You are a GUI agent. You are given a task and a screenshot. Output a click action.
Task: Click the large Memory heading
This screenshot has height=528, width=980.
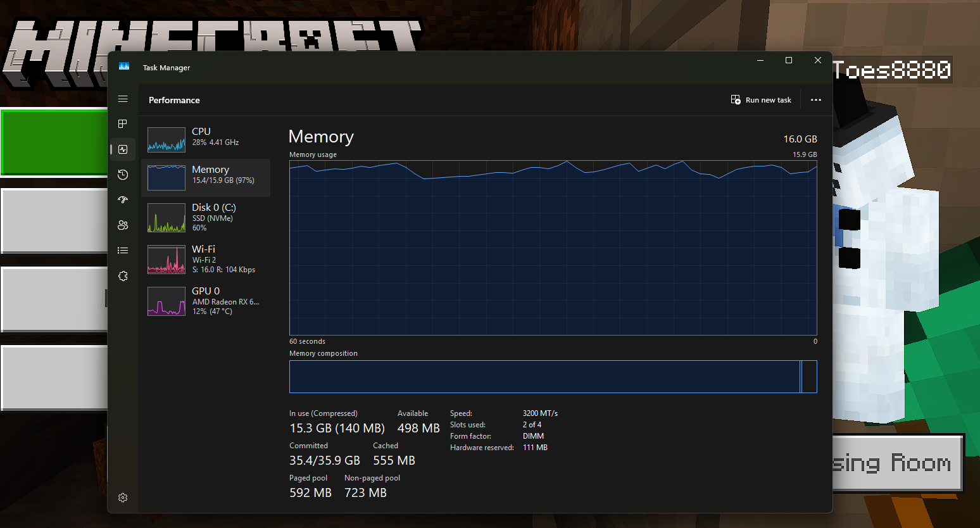[x=321, y=137]
